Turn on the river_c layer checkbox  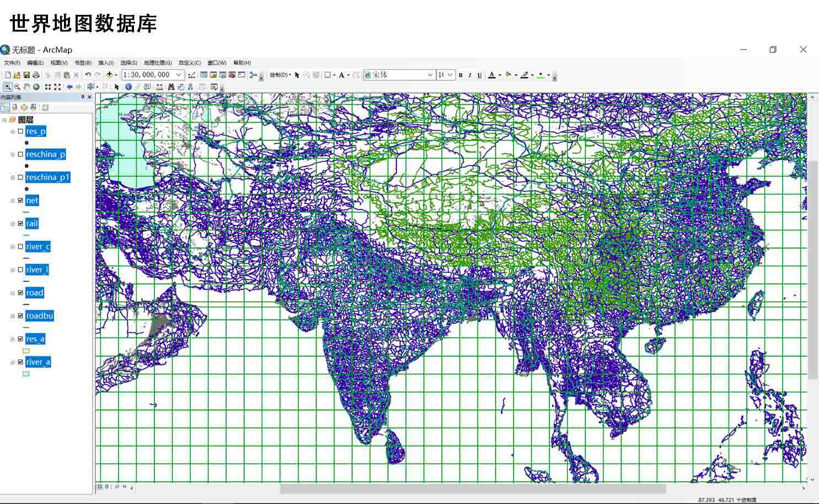coord(20,246)
